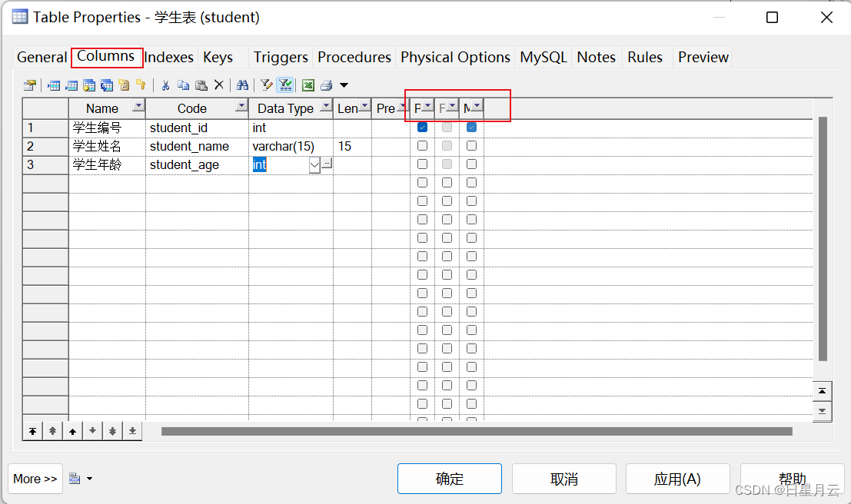The width and height of the screenshot is (851, 504).
Task: Click the scroll-to-top button at right edge
Action: tap(823, 390)
